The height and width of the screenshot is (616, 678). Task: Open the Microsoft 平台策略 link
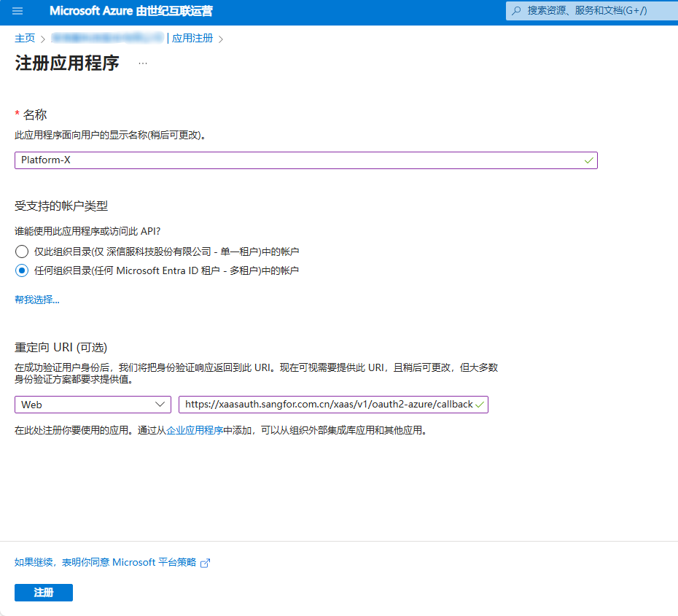pyautogui.click(x=105, y=563)
